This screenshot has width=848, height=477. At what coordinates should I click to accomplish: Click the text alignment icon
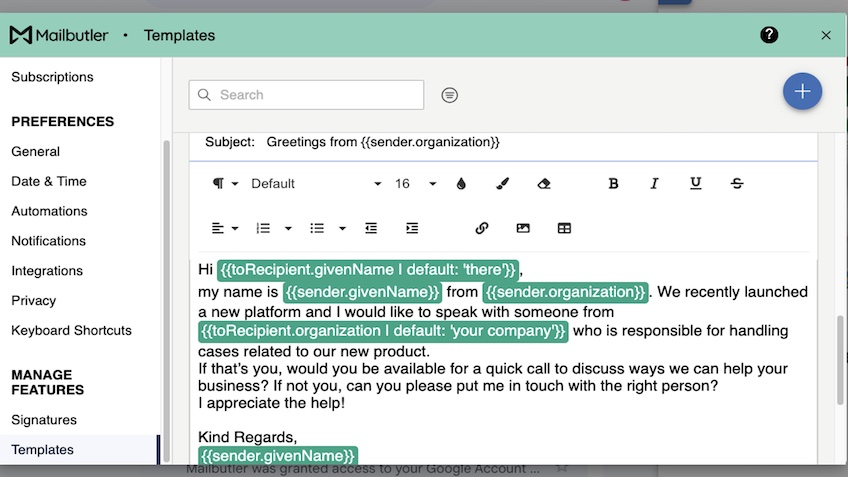pyautogui.click(x=217, y=228)
